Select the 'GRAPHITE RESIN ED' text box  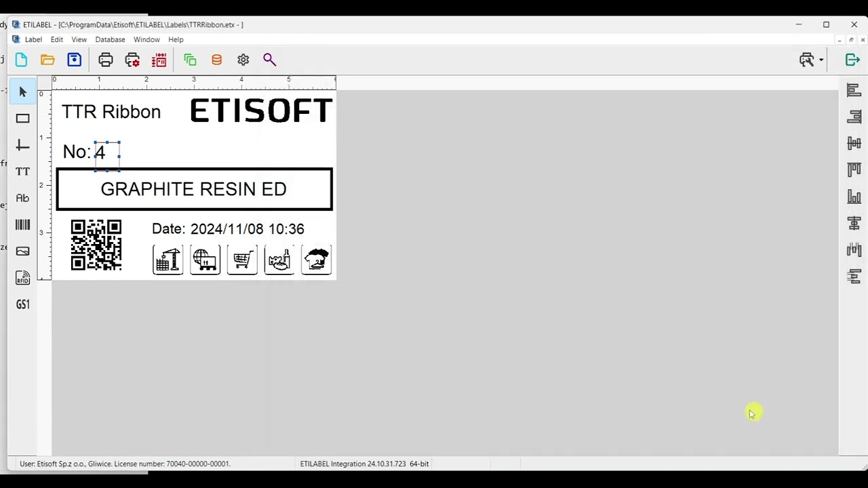194,189
